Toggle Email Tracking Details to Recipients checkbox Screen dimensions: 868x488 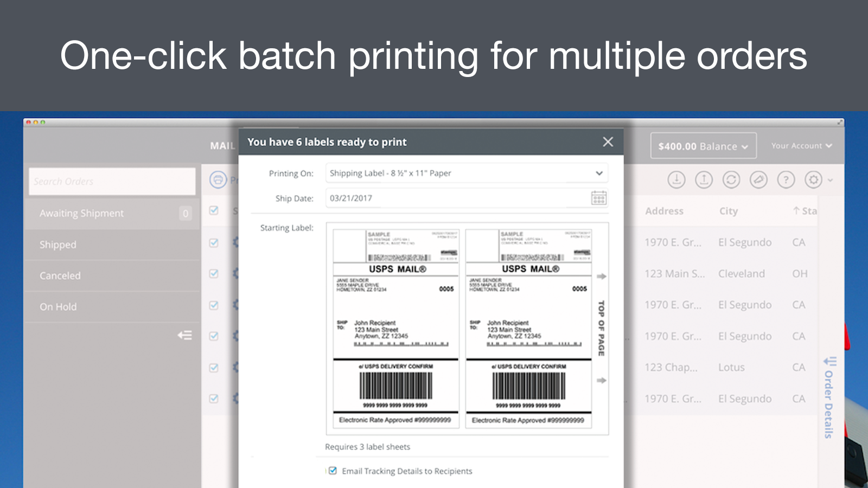click(x=333, y=471)
